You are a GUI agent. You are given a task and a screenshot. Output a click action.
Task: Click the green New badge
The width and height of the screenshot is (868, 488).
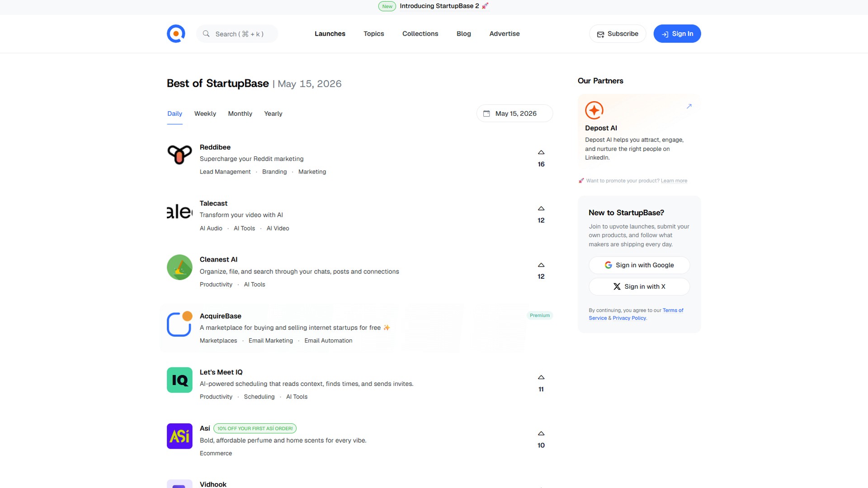[x=387, y=6]
